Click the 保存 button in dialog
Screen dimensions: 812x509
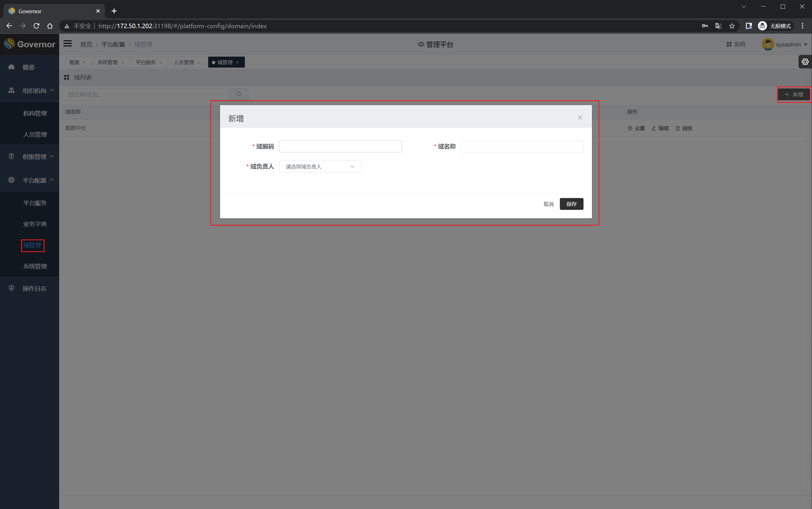[x=571, y=204]
